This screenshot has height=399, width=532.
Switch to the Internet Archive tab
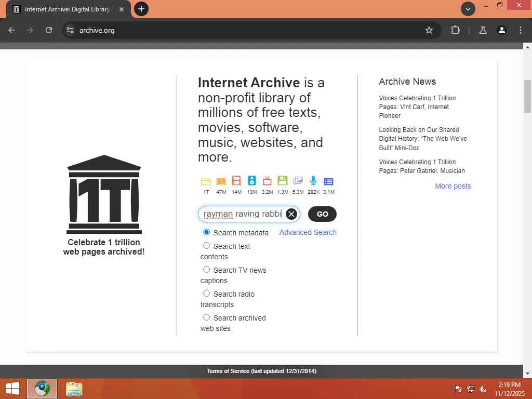pos(67,9)
